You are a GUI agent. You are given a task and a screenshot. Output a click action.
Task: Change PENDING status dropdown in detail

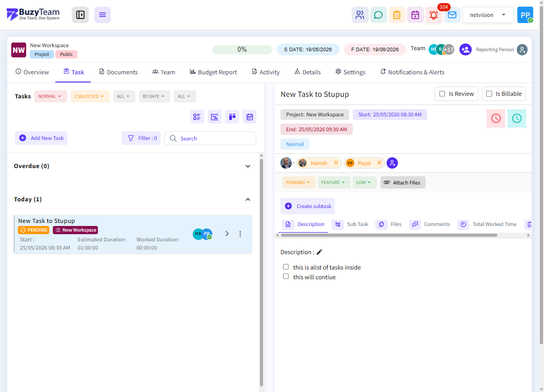pos(298,182)
